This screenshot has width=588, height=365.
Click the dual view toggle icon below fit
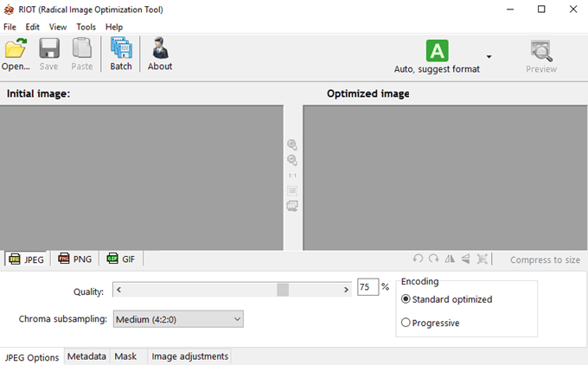pyautogui.click(x=292, y=206)
